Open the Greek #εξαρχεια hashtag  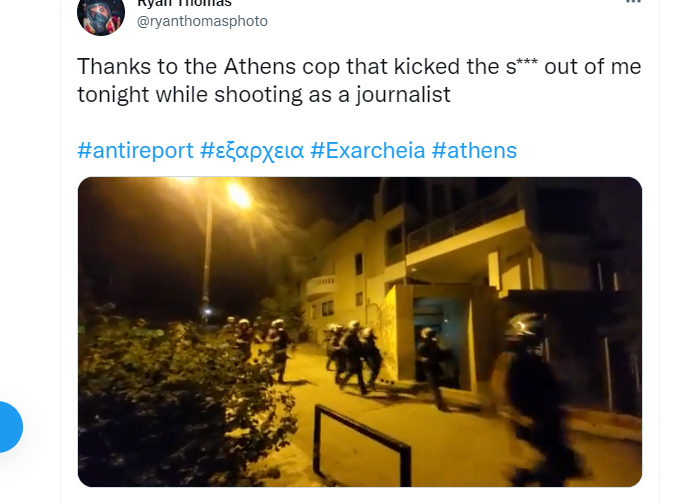coord(252,151)
